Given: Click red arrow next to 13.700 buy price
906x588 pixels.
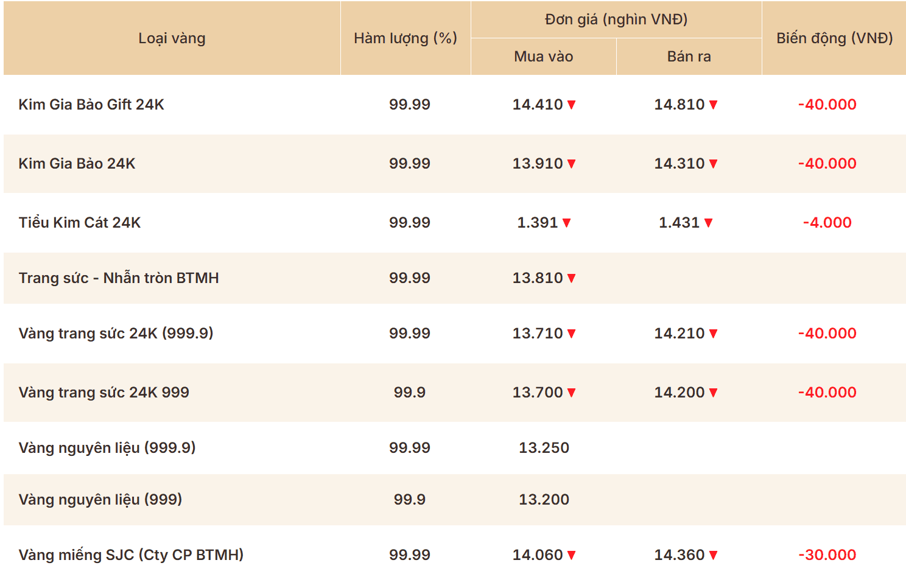Looking at the screenshot, I should [571, 393].
